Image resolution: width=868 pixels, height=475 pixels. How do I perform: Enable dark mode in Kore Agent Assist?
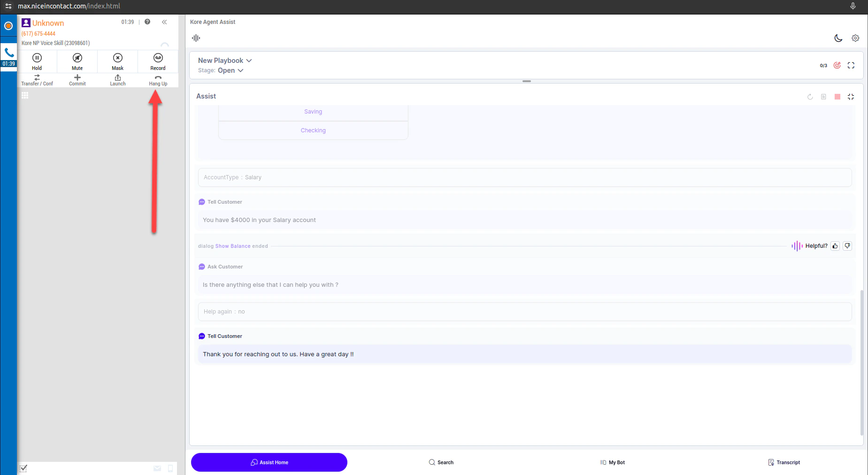[838, 38]
